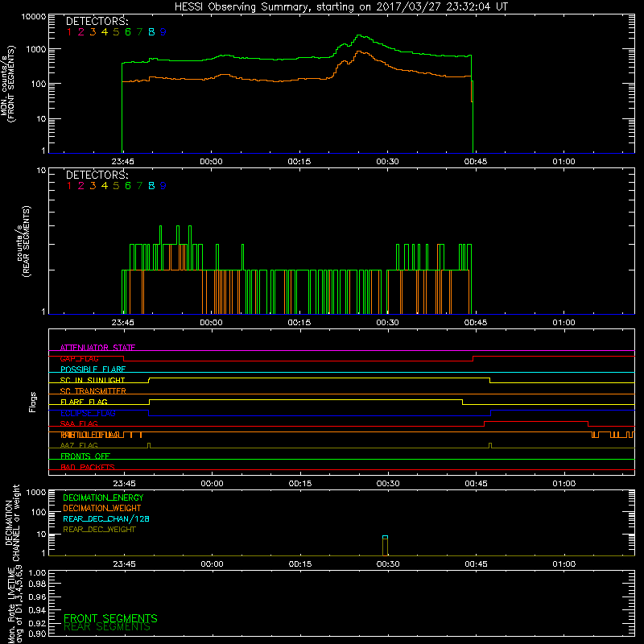Click the HESSI Observing Summary title text
The image size is (644, 644).
[341, 7]
